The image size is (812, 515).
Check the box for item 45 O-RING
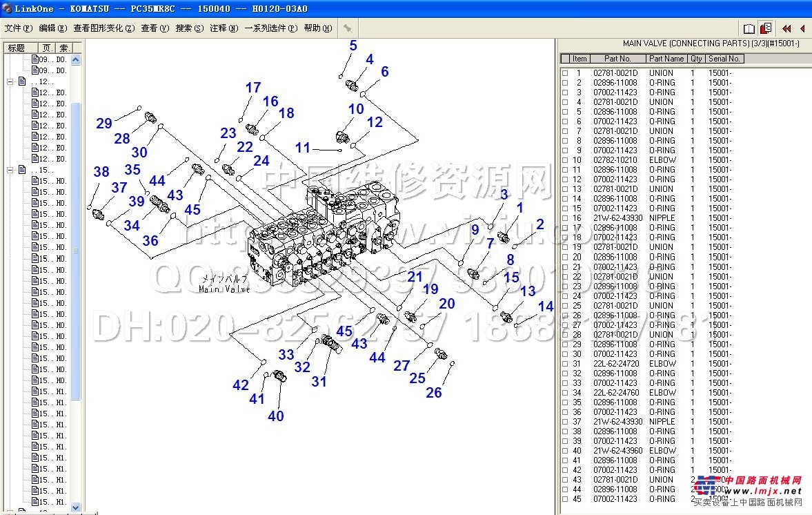(565, 499)
